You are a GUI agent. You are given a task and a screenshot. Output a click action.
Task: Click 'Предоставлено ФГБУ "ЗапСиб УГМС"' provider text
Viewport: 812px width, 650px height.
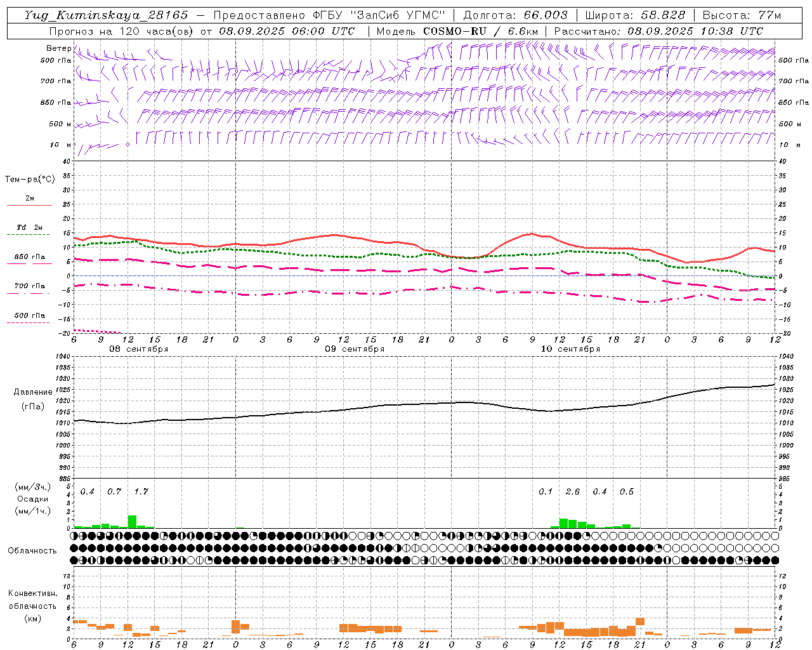329,15
